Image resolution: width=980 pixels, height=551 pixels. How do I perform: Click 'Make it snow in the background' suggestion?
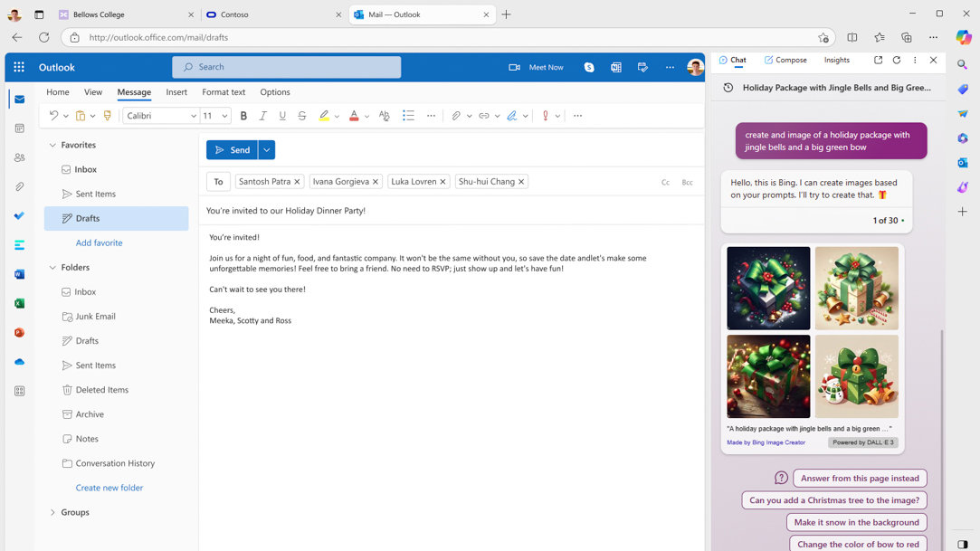pyautogui.click(x=857, y=522)
